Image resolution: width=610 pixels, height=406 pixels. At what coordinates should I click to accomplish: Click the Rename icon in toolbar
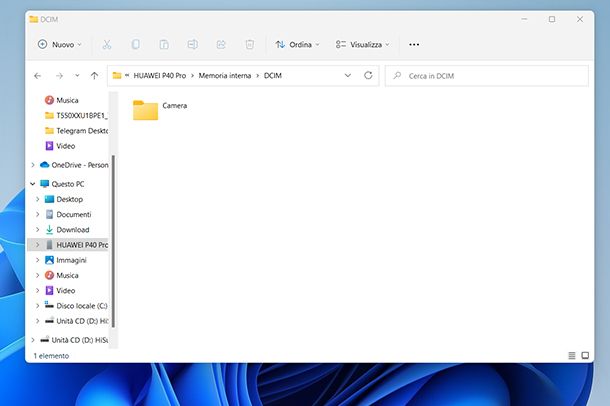pos(193,45)
